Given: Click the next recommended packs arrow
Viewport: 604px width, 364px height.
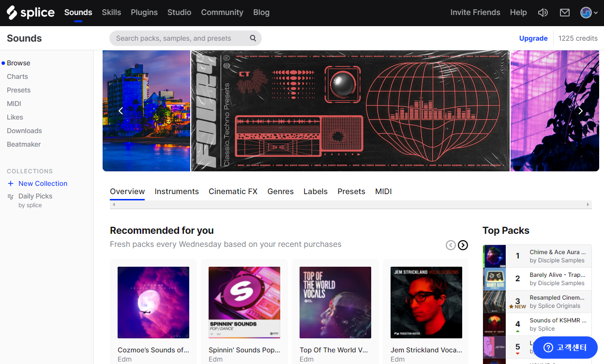Looking at the screenshot, I should (463, 245).
